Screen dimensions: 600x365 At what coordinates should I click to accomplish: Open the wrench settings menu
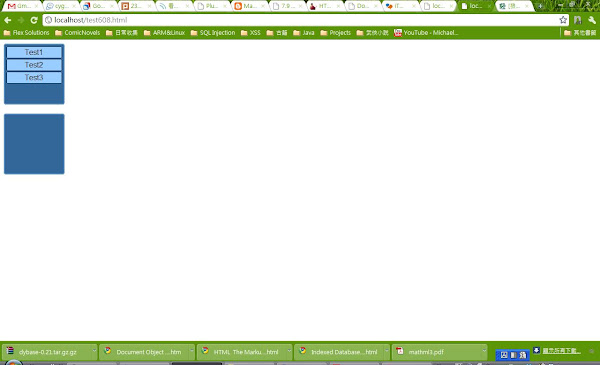(x=592, y=20)
